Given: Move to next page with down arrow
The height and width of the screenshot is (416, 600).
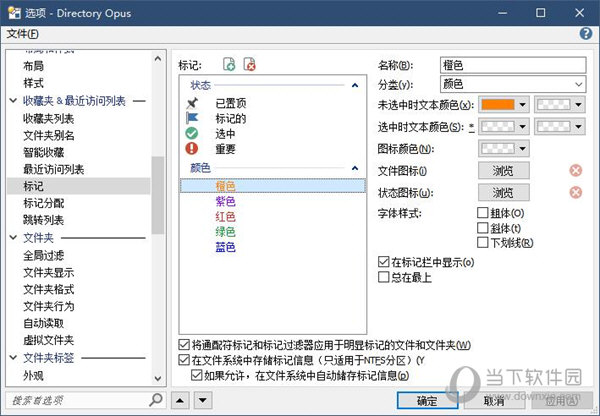Looking at the screenshot, I should point(203,401).
